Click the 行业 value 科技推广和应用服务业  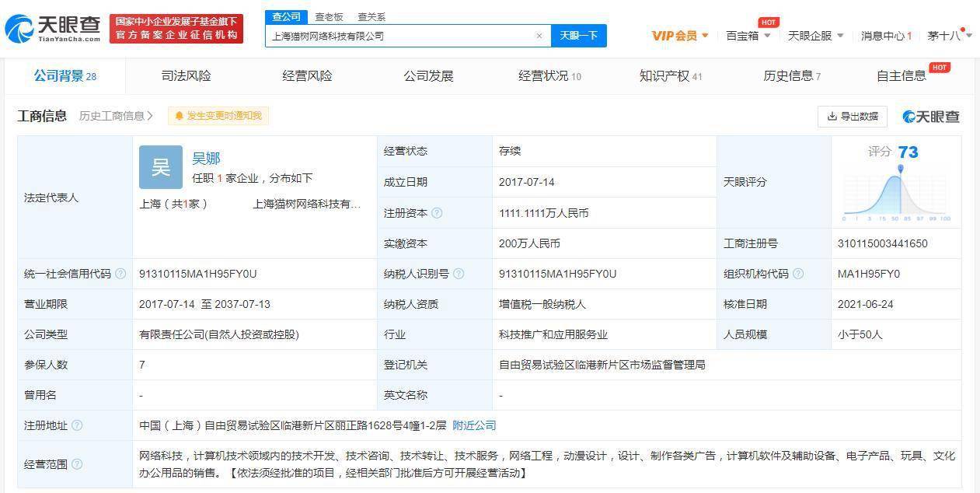pyautogui.click(x=553, y=334)
